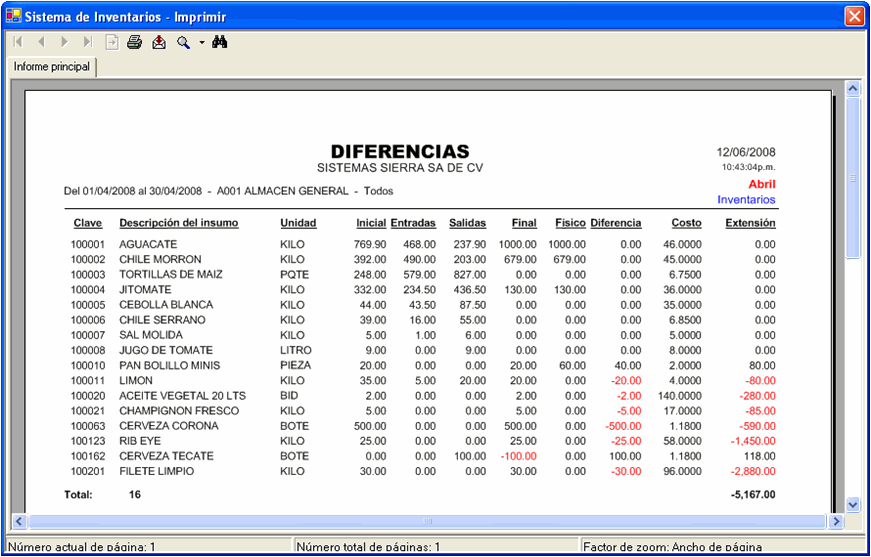Click the horizontal scrollbar right arrow
This screenshot has height=557, width=871.
(836, 521)
